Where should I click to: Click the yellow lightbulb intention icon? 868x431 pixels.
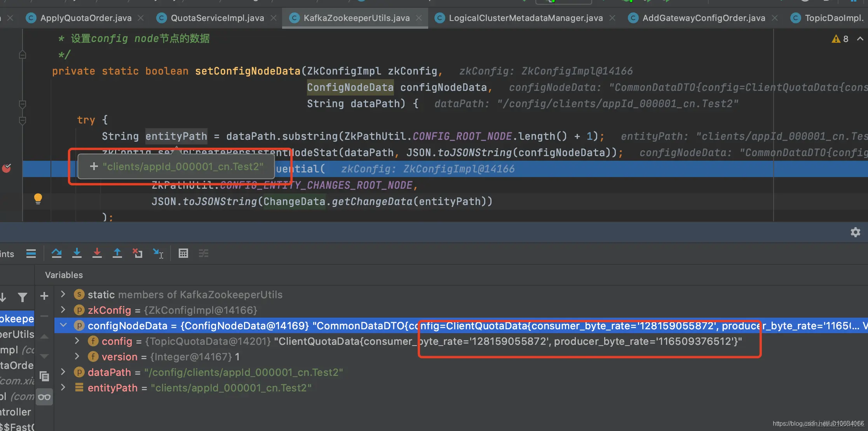[x=38, y=199]
